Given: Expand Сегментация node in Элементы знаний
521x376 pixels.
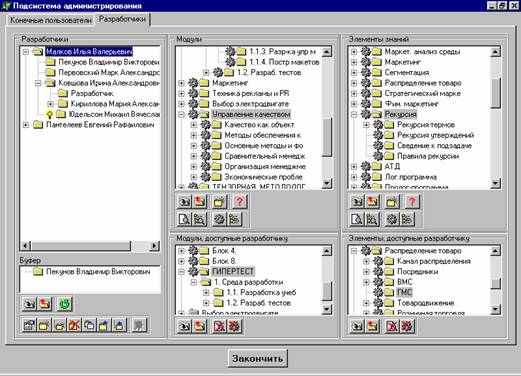Looking at the screenshot, I should click(x=354, y=73).
